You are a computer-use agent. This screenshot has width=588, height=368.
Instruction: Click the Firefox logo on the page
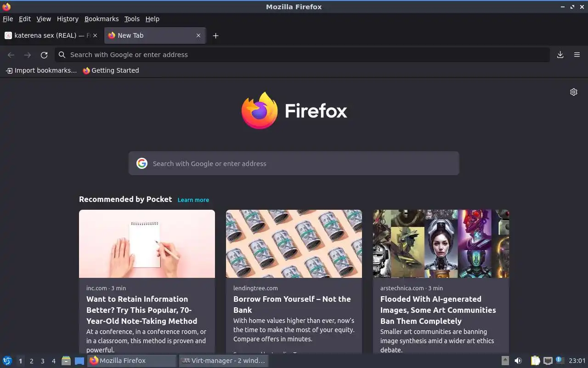coord(294,110)
